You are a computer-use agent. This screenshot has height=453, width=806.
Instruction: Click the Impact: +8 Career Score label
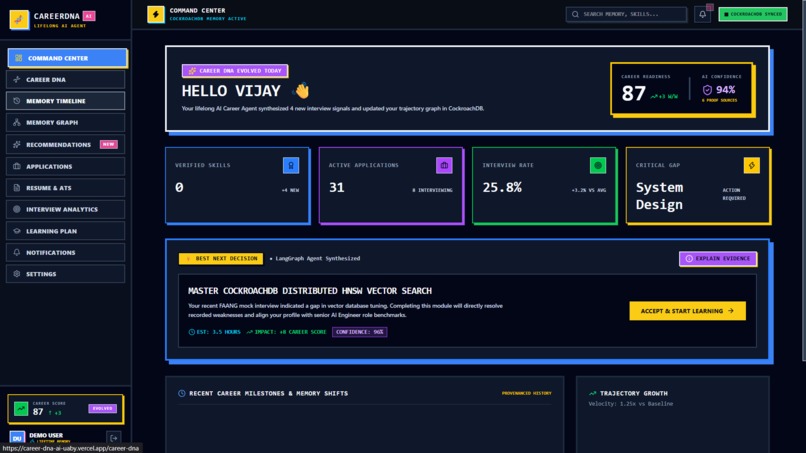click(286, 332)
